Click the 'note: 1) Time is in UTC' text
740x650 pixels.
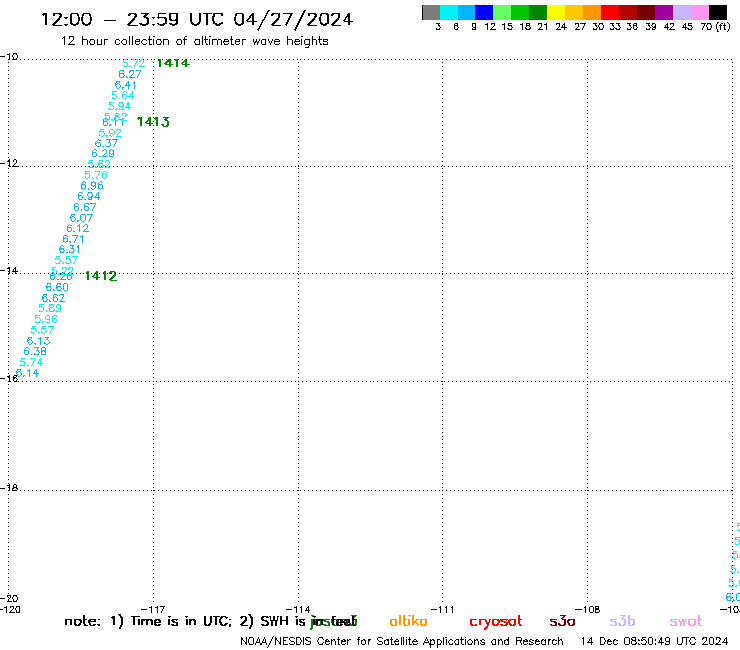point(148,621)
